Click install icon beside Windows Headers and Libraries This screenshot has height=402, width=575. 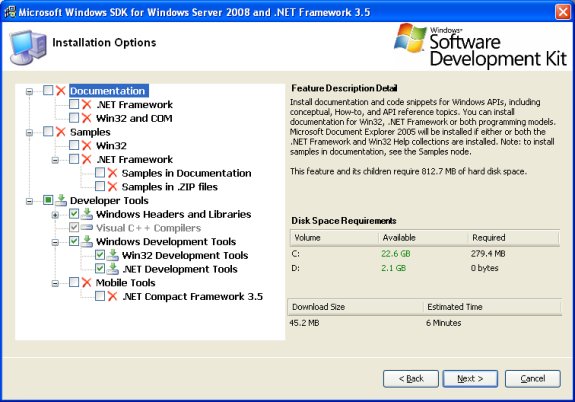pos(87,214)
